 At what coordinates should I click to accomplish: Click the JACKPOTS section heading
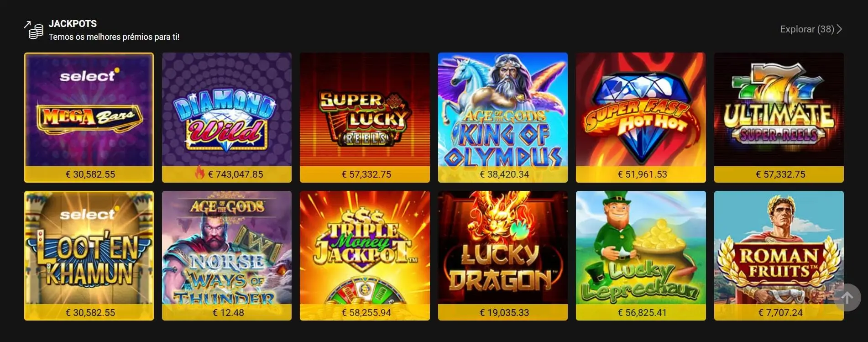tap(73, 24)
